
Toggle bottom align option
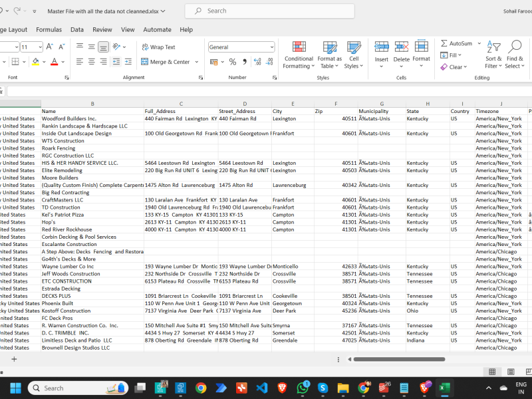104,47
